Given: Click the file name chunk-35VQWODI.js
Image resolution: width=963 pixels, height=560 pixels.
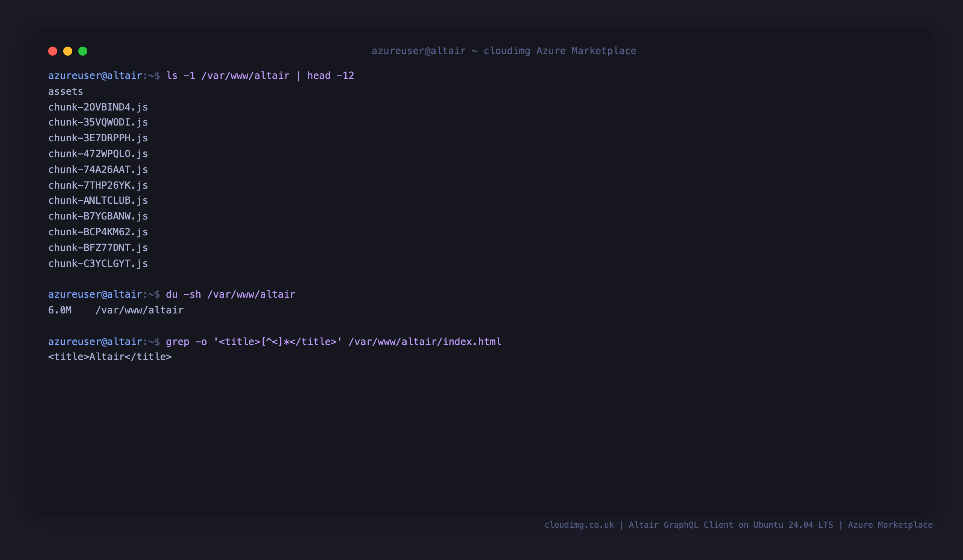Looking at the screenshot, I should tap(98, 123).
